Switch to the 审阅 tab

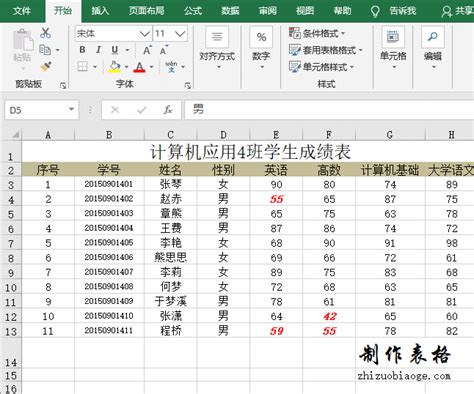tap(268, 11)
